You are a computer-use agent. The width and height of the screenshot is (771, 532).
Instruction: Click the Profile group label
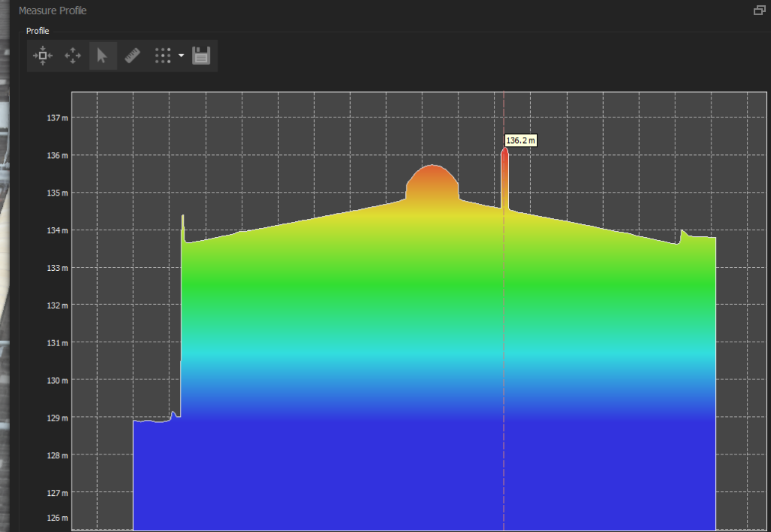pyautogui.click(x=38, y=31)
